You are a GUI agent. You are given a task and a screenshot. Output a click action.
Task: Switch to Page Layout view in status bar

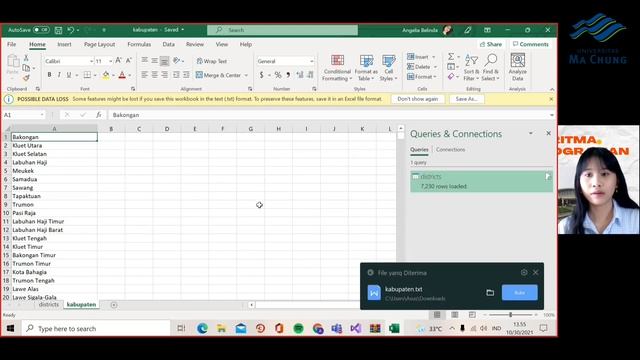[454, 315]
